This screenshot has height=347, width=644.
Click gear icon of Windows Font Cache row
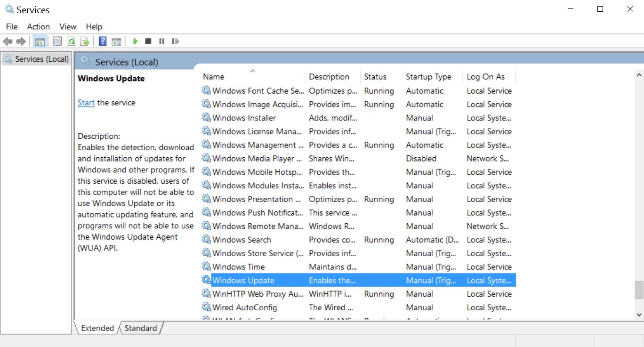point(206,91)
